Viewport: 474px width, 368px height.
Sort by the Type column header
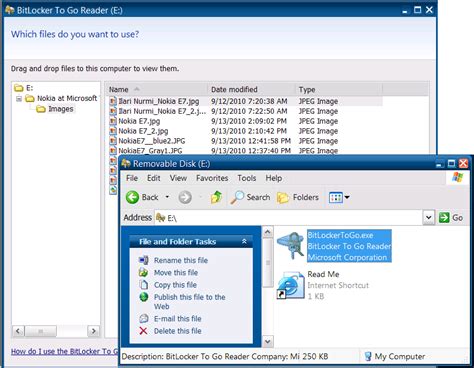(339, 89)
